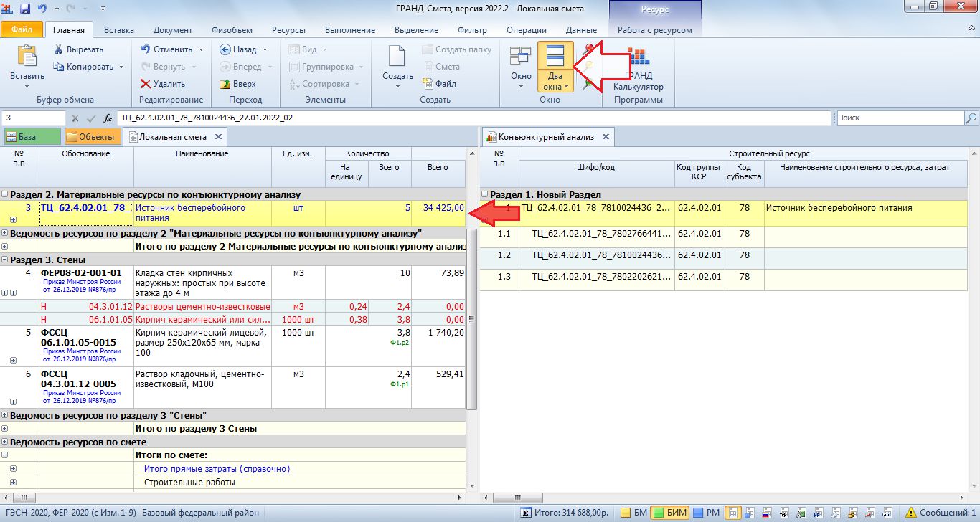Open the Два окна dropdown arrow
The width and height of the screenshot is (980, 522).
click(x=567, y=87)
